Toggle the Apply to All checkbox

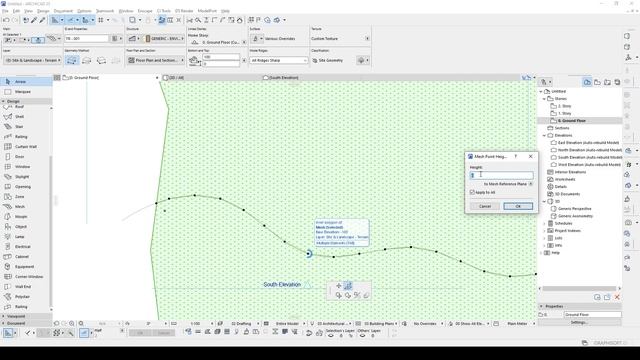(x=472, y=192)
